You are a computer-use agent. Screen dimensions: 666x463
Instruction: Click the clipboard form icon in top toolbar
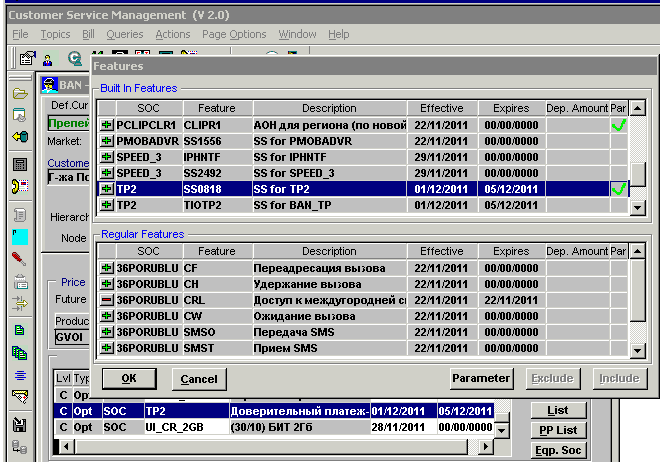coord(28,58)
